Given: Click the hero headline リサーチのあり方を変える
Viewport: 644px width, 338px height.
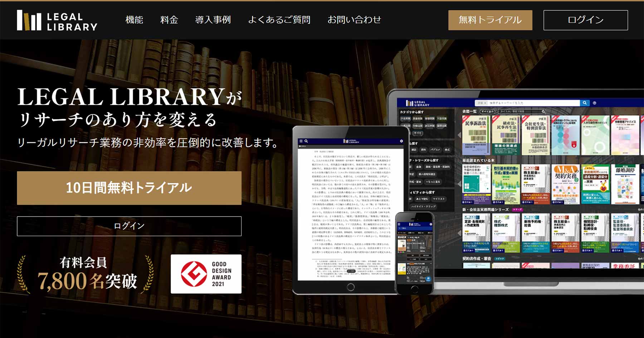Looking at the screenshot, I should coord(118,120).
